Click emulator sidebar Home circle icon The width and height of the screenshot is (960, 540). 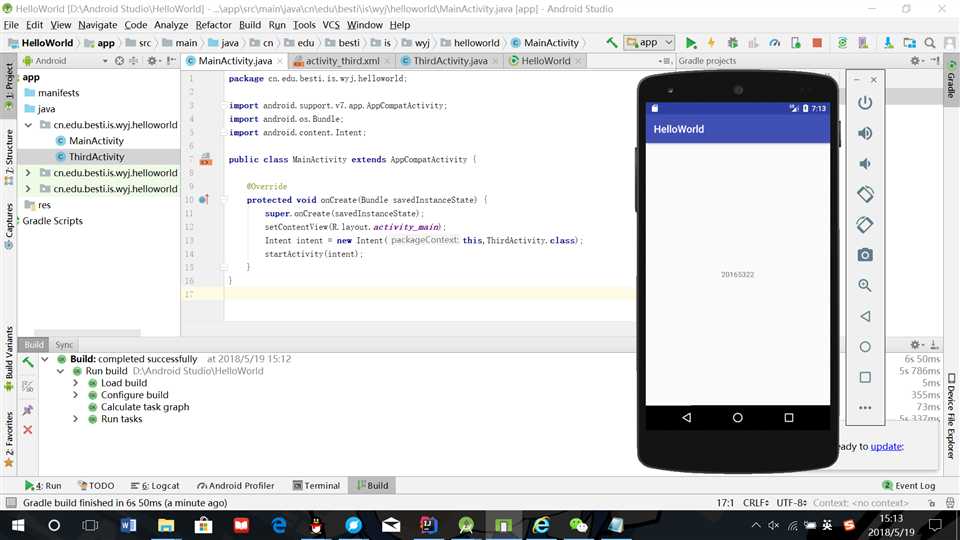[864, 347]
